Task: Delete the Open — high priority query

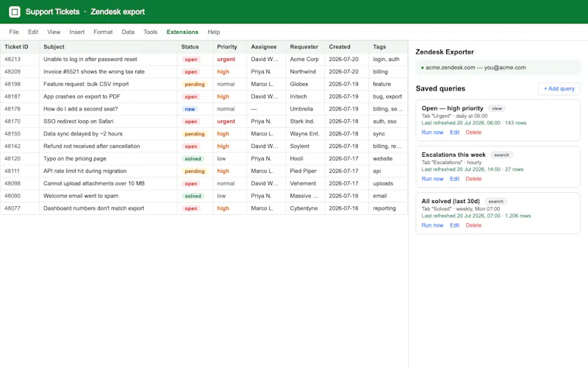Action: click(x=473, y=132)
